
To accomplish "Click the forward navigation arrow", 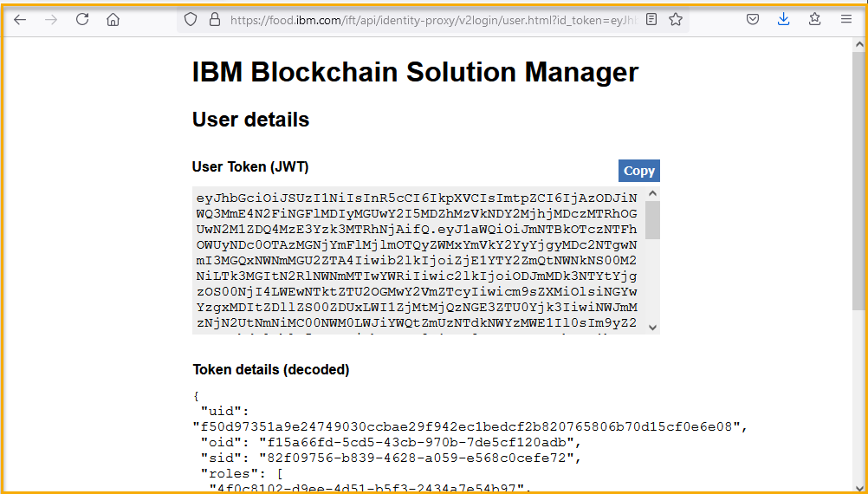I will tap(51, 20).
